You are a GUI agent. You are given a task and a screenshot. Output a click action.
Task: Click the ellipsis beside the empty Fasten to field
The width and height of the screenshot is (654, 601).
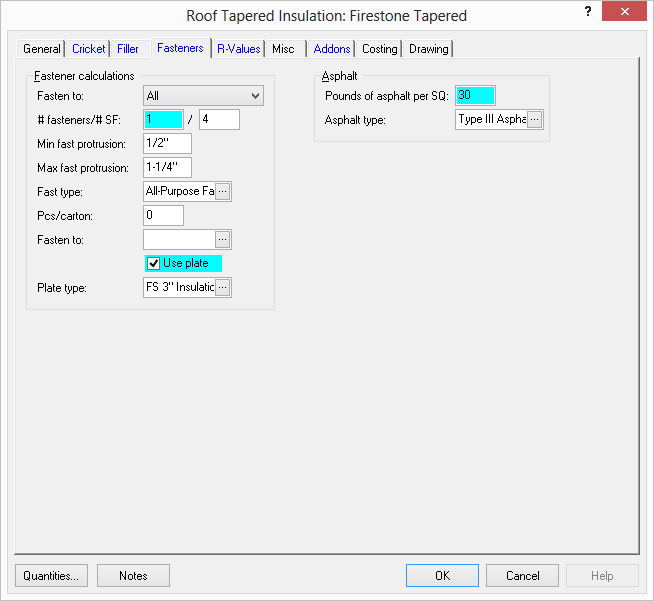[223, 240]
